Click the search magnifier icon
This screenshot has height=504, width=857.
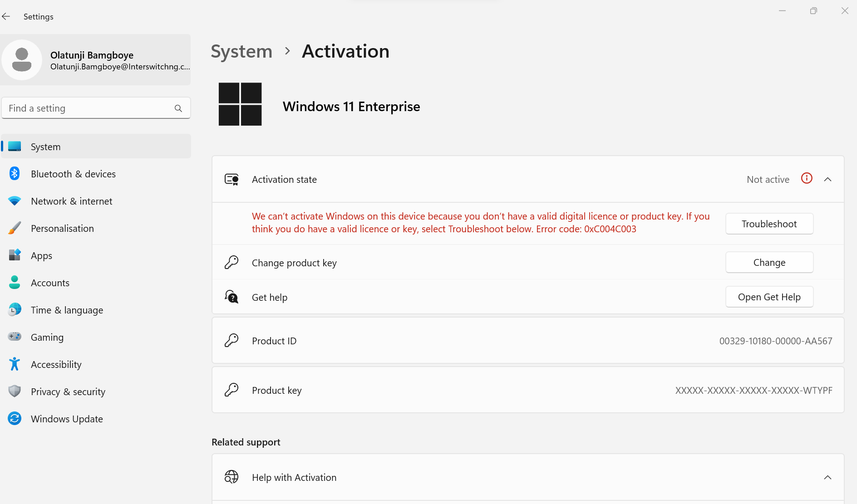(178, 108)
